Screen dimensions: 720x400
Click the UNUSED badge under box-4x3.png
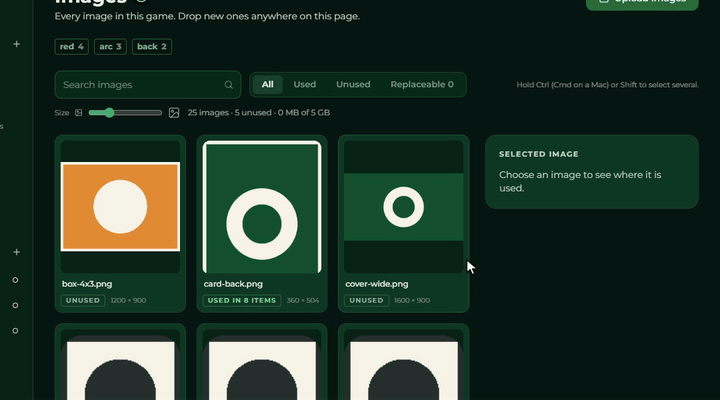(x=83, y=300)
